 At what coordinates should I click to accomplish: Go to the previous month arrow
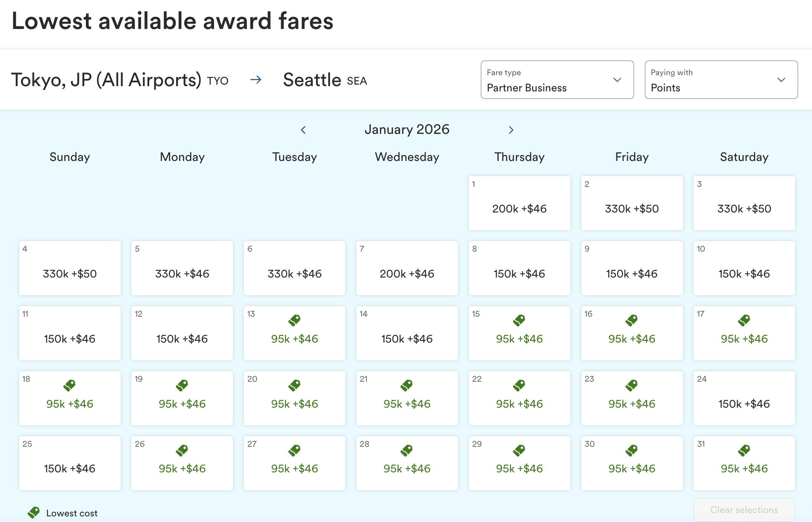pyautogui.click(x=303, y=130)
